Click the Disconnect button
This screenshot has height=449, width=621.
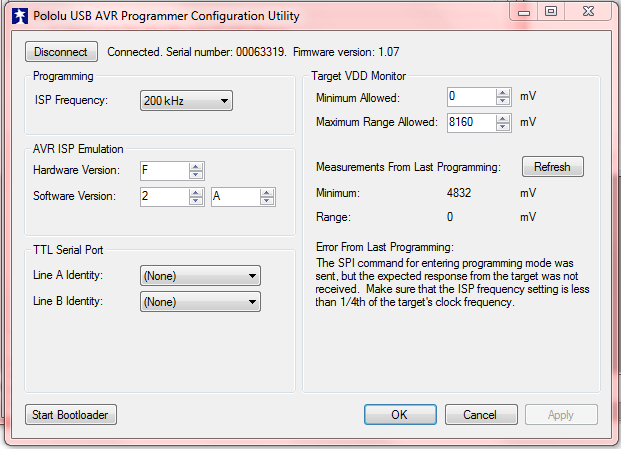click(x=61, y=52)
